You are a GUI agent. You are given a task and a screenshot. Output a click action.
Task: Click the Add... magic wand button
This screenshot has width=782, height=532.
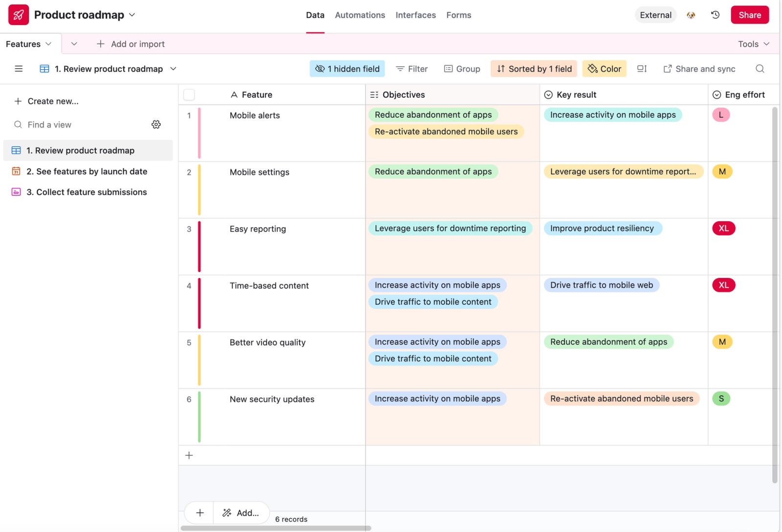coord(241,513)
